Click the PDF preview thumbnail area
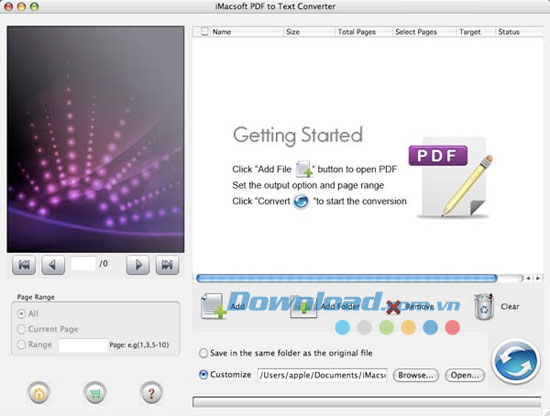 (95, 139)
